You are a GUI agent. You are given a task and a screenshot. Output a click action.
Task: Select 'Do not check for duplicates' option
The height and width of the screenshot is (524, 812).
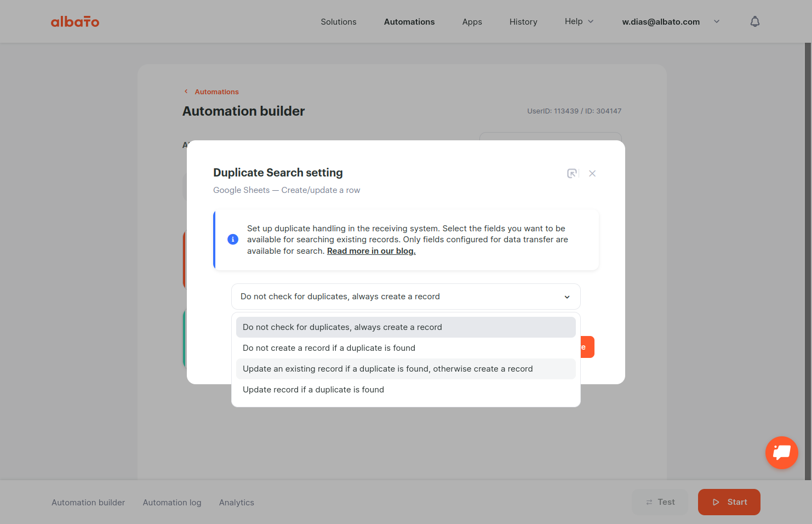tap(406, 327)
